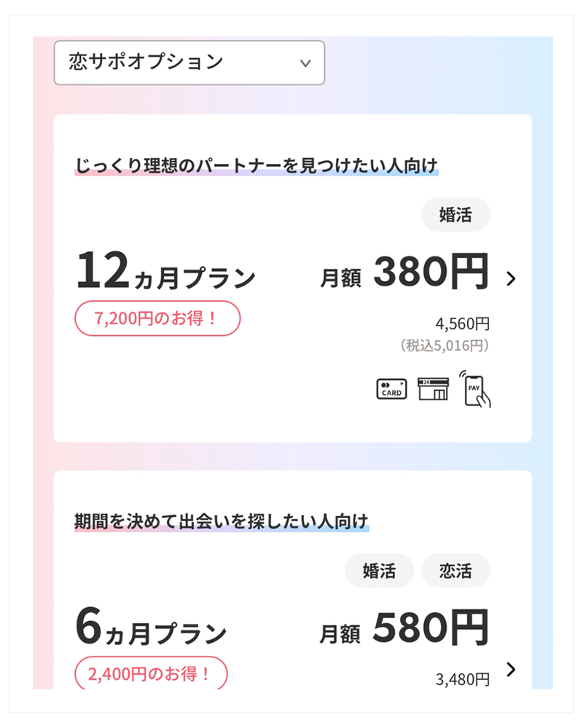583x728 pixels.
Task: Click the 婚活 tag on the 12ヵ月プラン card
Action: click(455, 215)
